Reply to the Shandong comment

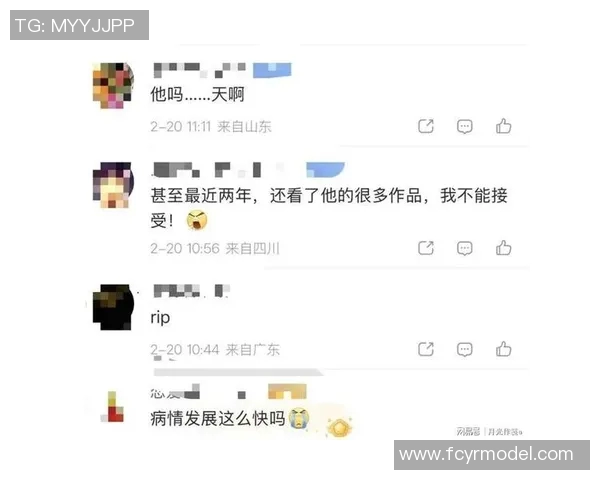tap(465, 126)
